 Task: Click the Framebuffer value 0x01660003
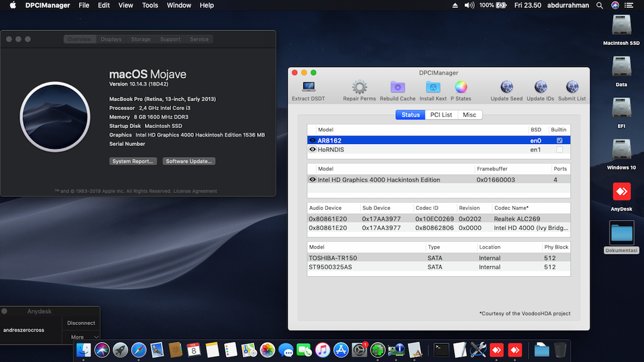(x=495, y=180)
